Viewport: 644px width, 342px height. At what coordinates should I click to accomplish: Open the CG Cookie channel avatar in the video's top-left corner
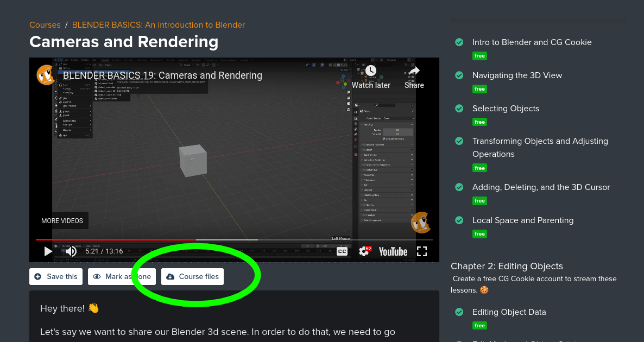coord(45,75)
